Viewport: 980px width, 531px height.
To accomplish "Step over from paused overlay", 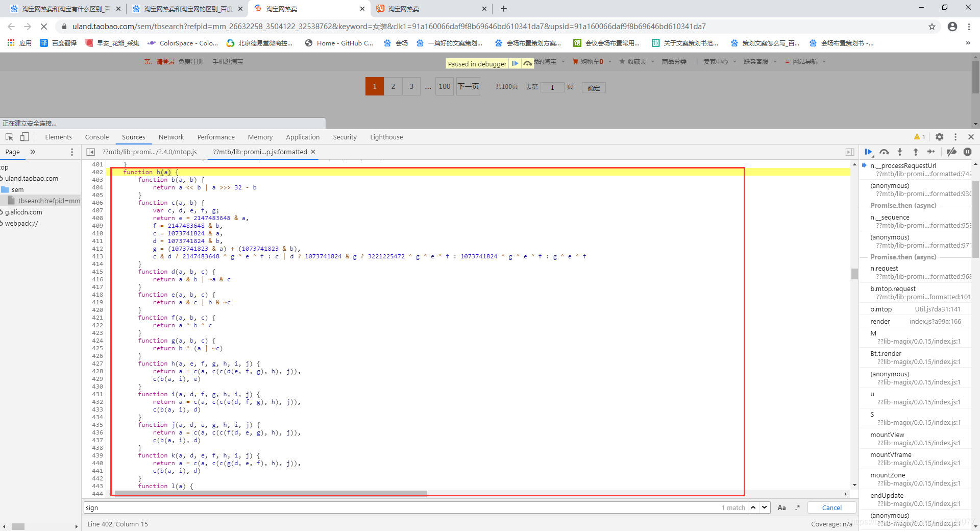I will 528,63.
